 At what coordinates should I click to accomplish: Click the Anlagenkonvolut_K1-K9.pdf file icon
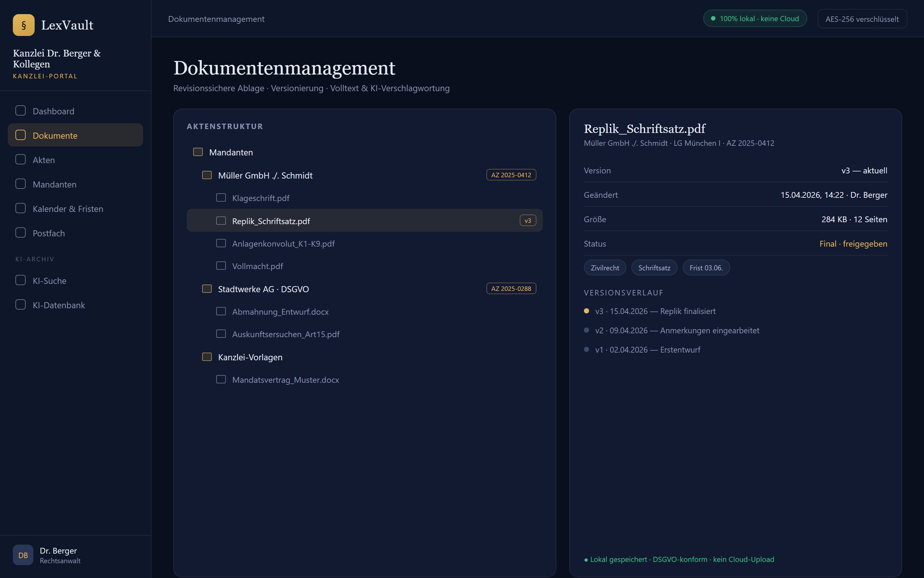point(221,243)
